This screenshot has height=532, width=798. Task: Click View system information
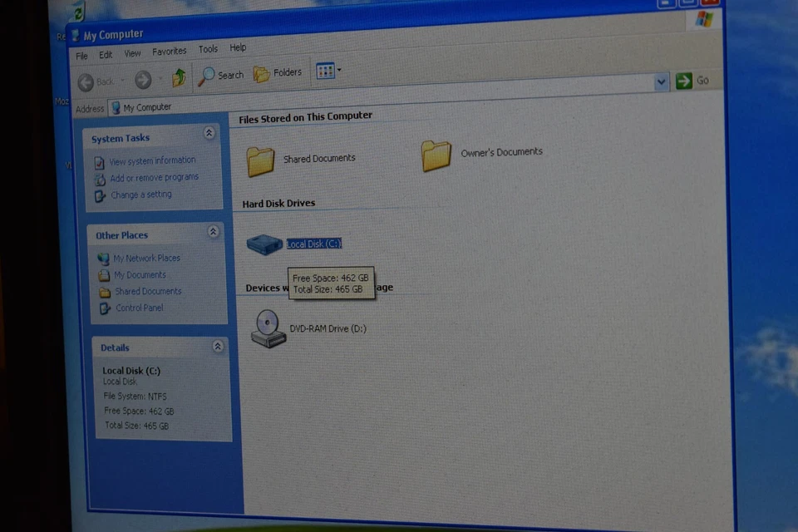click(x=151, y=160)
